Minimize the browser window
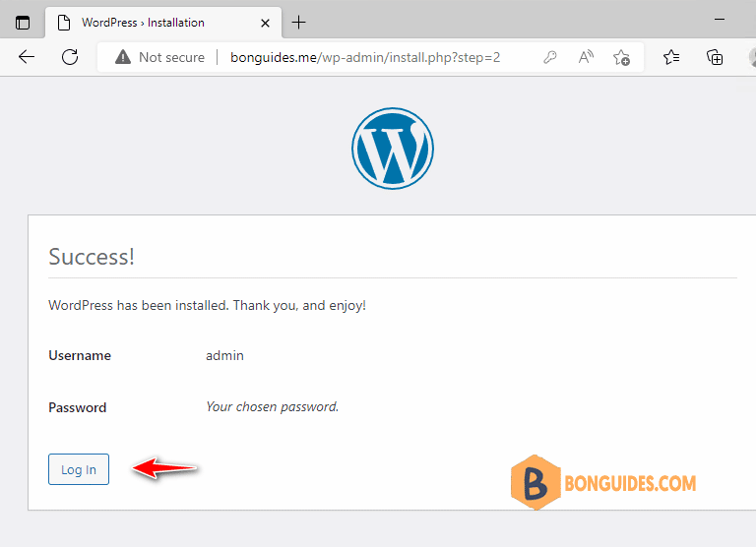The width and height of the screenshot is (756, 547). (x=720, y=20)
